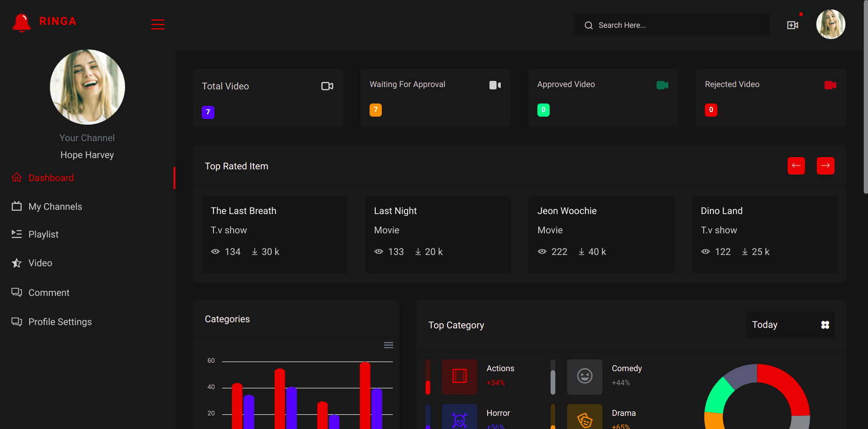Viewport: 868px width, 429px height.
Task: Go to My Channels in sidebar
Action: tap(47, 207)
